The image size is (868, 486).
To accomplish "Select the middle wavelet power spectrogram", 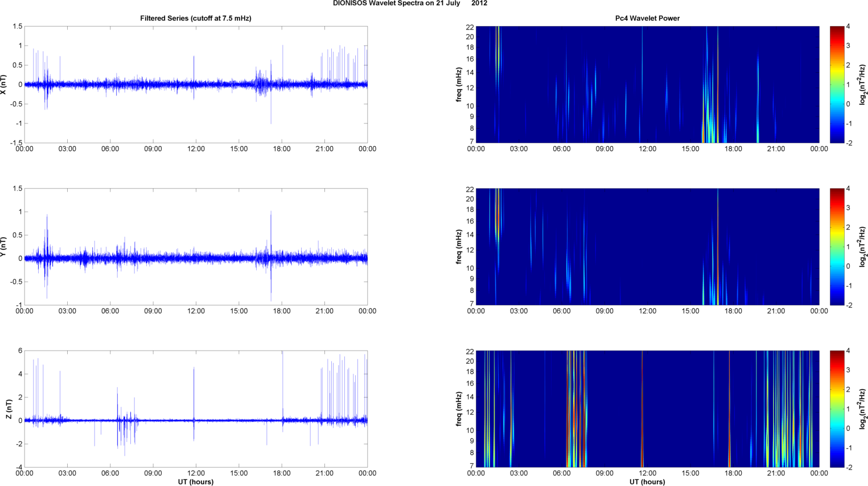I will [647, 246].
